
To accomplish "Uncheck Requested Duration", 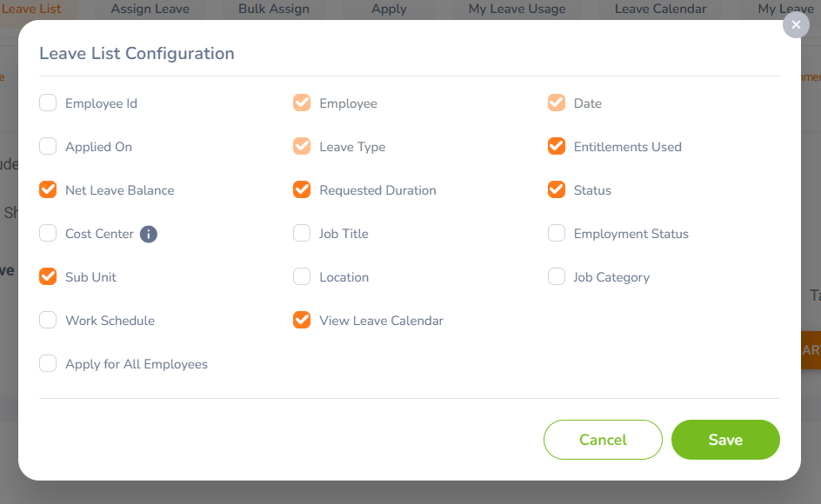I will point(302,190).
